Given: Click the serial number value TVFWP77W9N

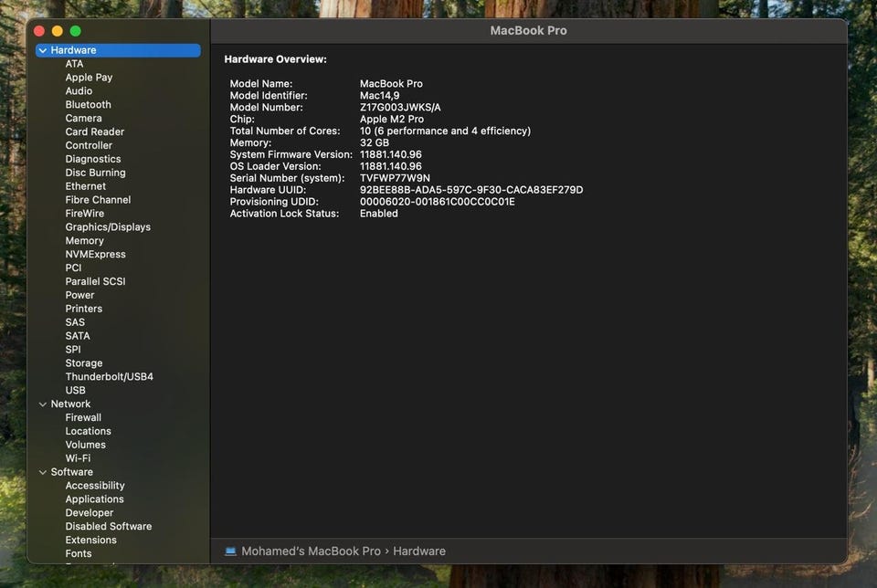Looking at the screenshot, I should coord(395,178).
